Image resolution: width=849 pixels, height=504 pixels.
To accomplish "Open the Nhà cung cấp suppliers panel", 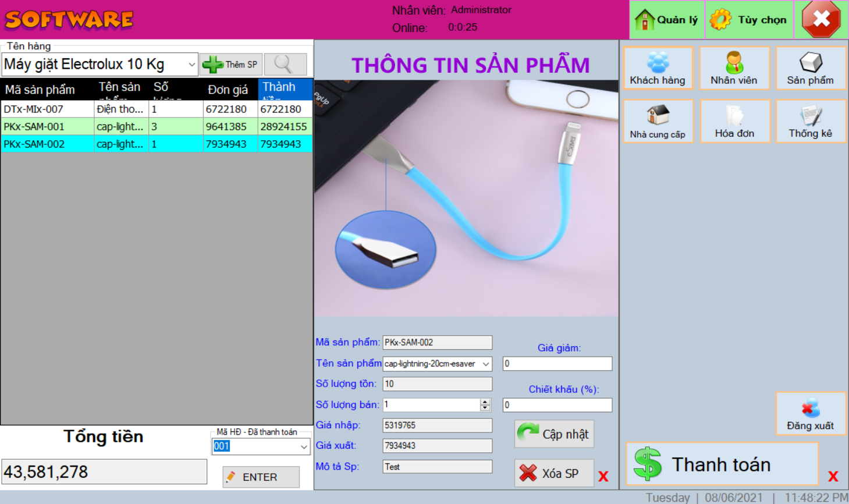I will point(658,121).
